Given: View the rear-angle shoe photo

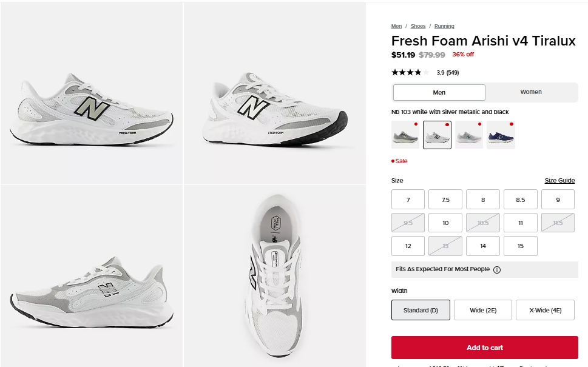Looking at the screenshot, I should pos(92,276).
